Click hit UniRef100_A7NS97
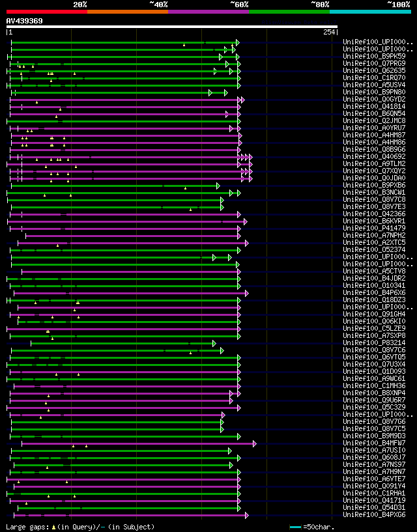417x532 pixels. tap(374, 464)
